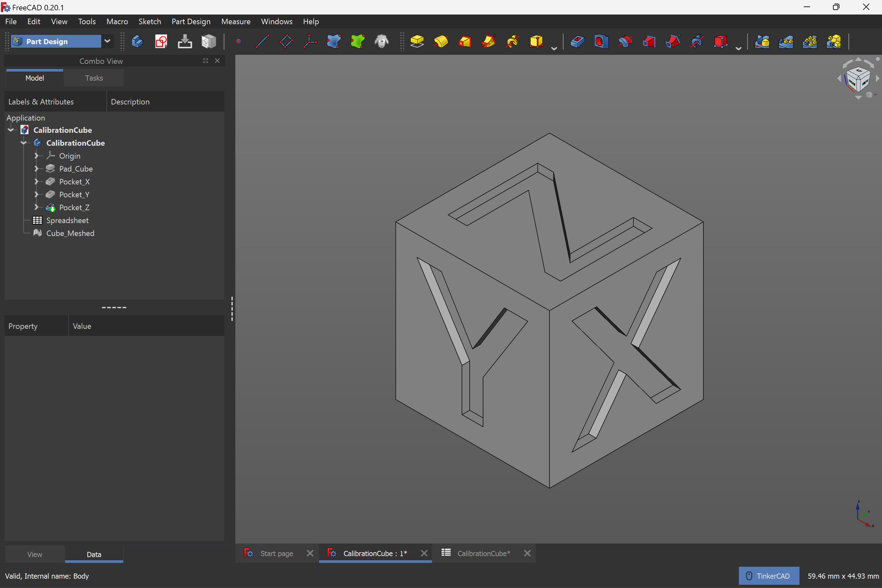Click the Create Body icon
882x588 pixels.
click(137, 41)
